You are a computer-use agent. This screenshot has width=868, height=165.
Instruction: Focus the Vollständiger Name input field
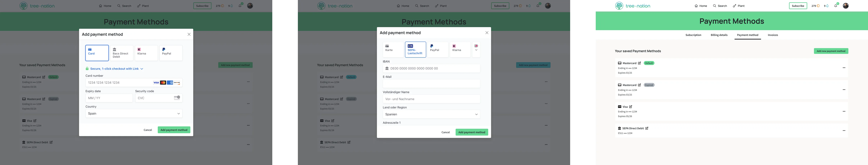pos(431,99)
